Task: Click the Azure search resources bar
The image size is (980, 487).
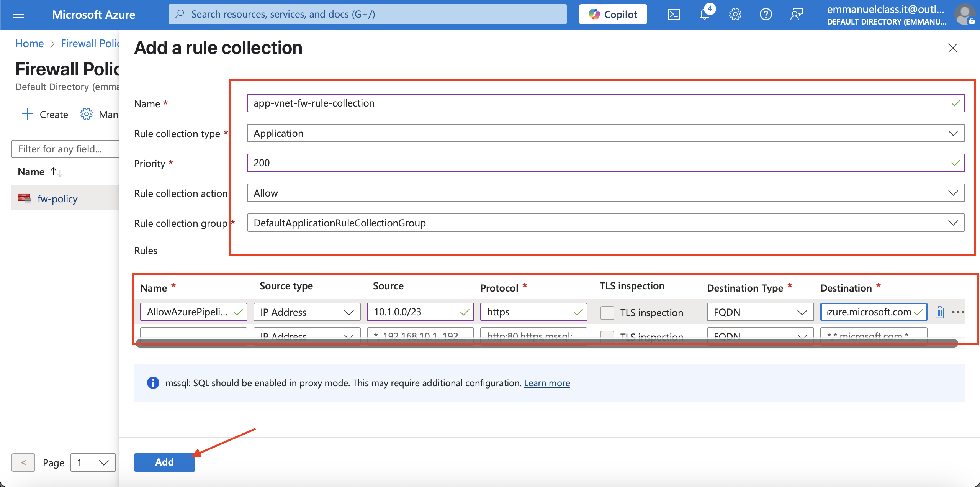Action: click(x=367, y=14)
